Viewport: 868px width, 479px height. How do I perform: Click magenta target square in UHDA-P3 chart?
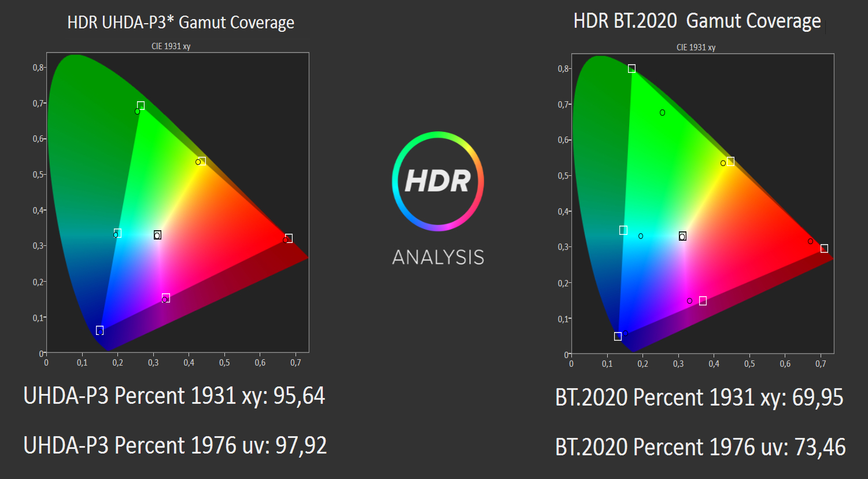166,299
